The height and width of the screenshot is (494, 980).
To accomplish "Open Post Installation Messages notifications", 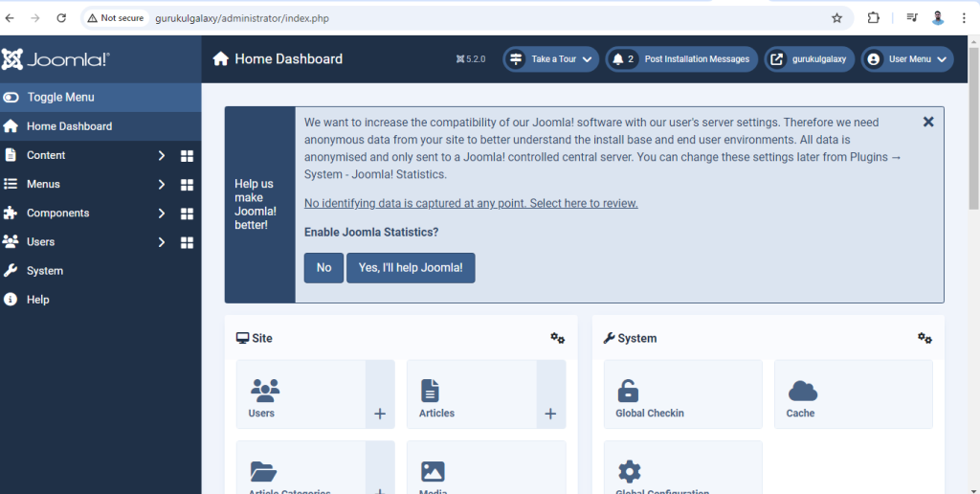I will pyautogui.click(x=681, y=59).
